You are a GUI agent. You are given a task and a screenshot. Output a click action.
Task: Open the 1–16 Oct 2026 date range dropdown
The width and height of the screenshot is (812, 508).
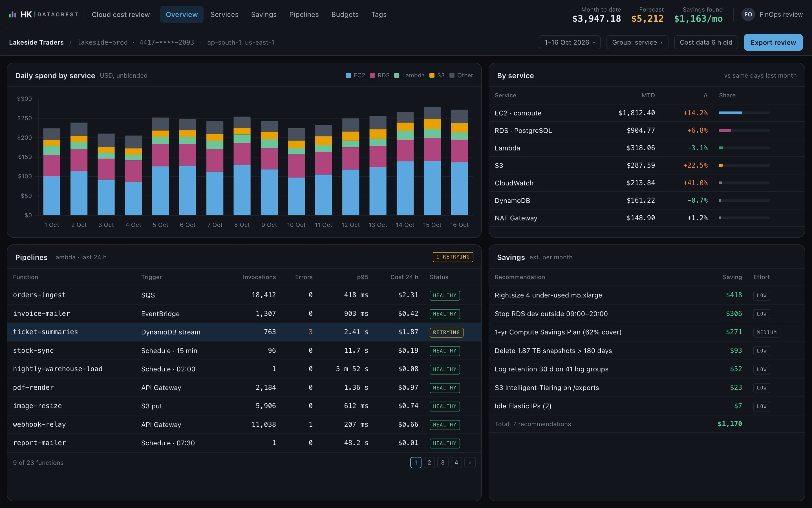(570, 42)
